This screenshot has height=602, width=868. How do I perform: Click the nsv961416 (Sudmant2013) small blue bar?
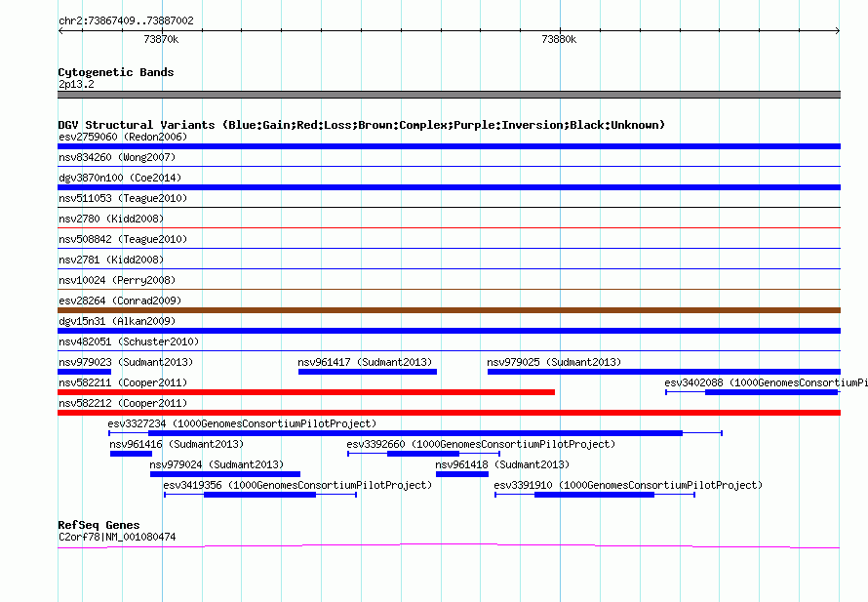(x=132, y=454)
